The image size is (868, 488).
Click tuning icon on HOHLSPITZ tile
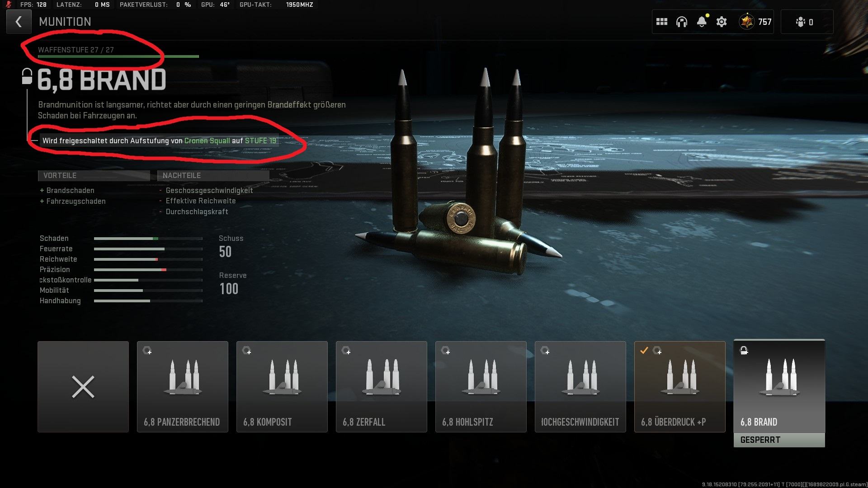(x=445, y=351)
